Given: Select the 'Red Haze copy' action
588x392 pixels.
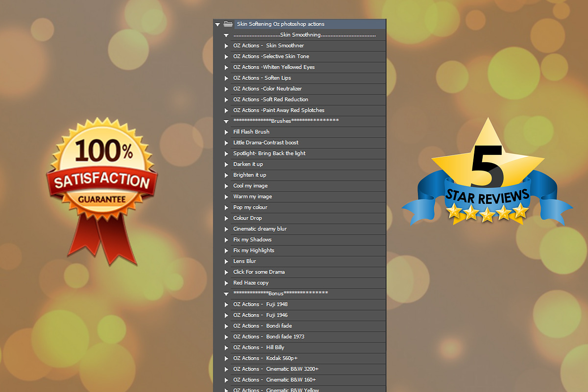Looking at the screenshot, I should [308, 283].
